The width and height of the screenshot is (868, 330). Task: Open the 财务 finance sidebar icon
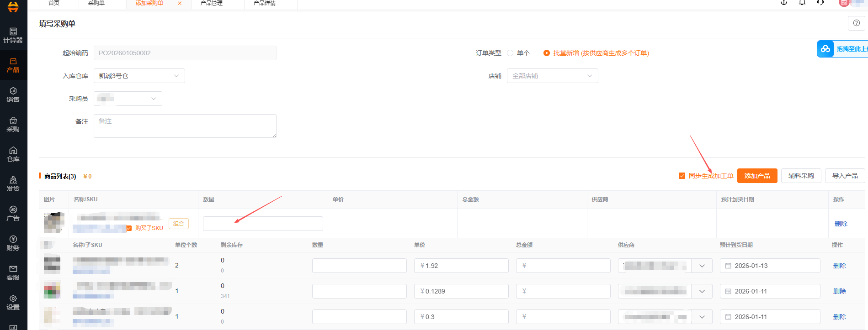(13, 243)
